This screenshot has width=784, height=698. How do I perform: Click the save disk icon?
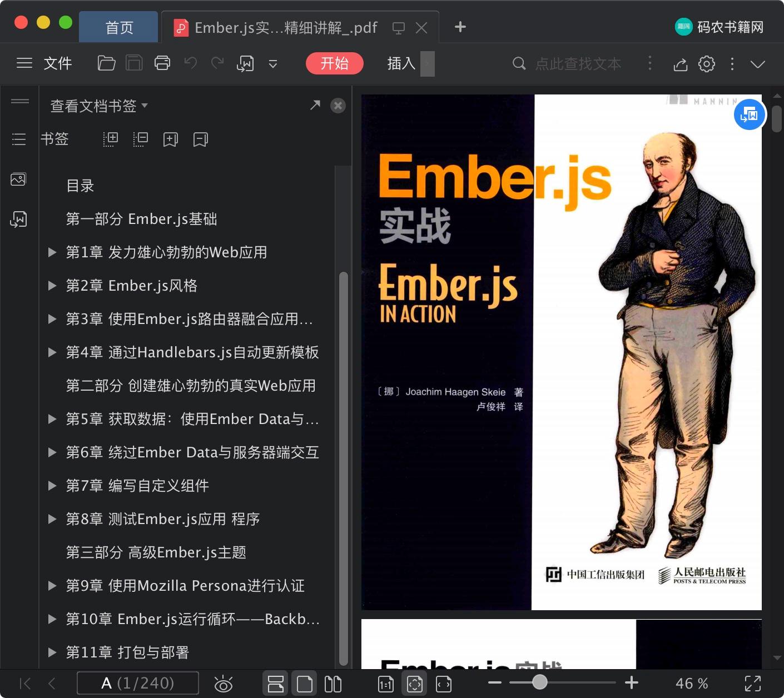pyautogui.click(x=134, y=63)
